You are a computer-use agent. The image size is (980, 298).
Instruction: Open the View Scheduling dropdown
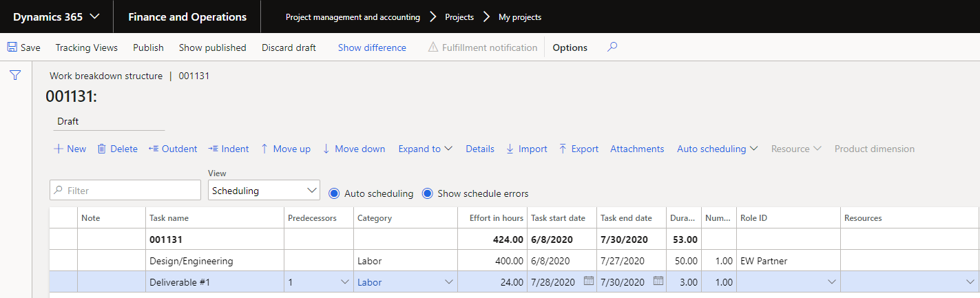(264, 191)
